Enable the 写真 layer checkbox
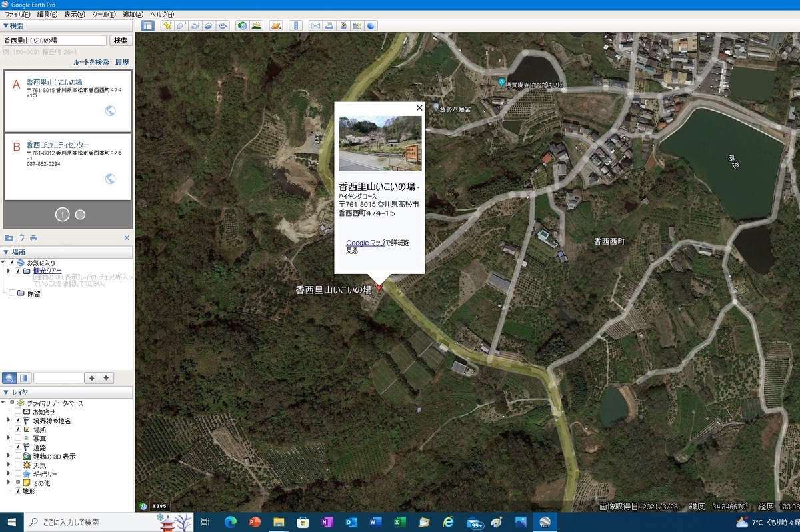The width and height of the screenshot is (800, 532). click(18, 439)
